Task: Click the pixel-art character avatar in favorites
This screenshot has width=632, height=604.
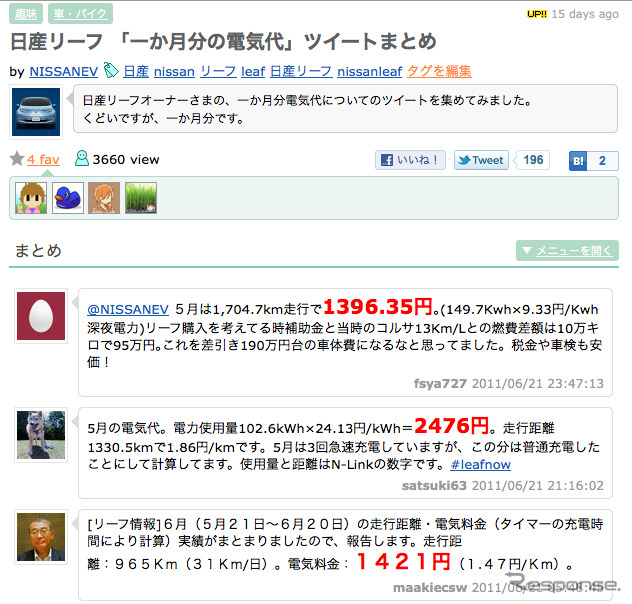Action: (x=31, y=198)
